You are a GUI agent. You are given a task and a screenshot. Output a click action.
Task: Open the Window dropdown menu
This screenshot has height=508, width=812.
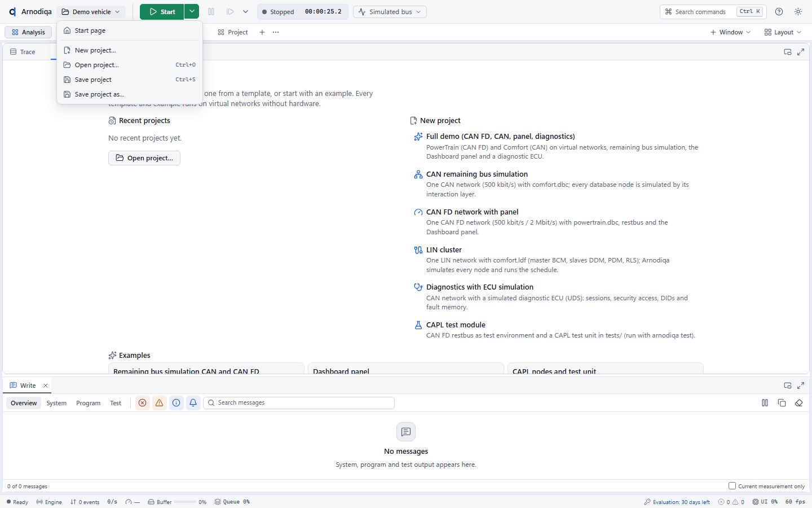730,32
